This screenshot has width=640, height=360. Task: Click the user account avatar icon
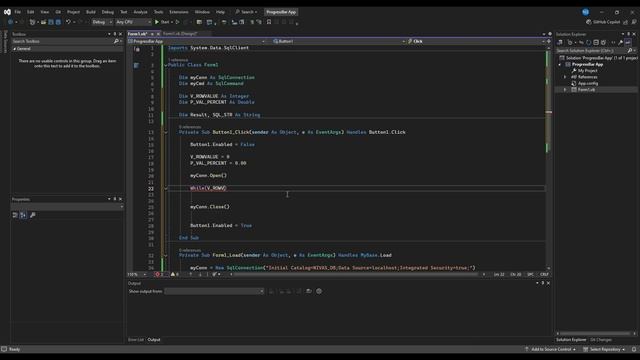click(585, 12)
